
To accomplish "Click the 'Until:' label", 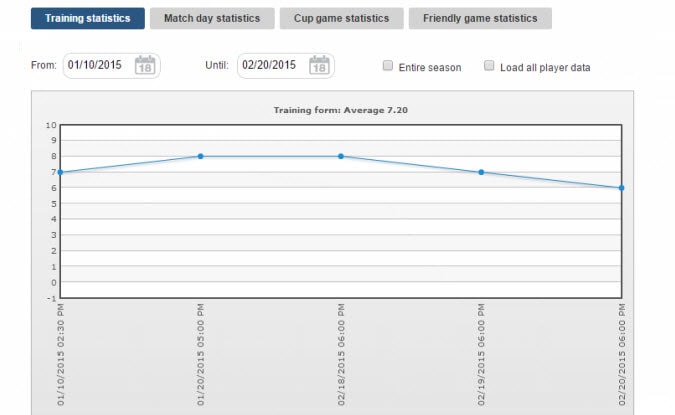I will pyautogui.click(x=217, y=65).
